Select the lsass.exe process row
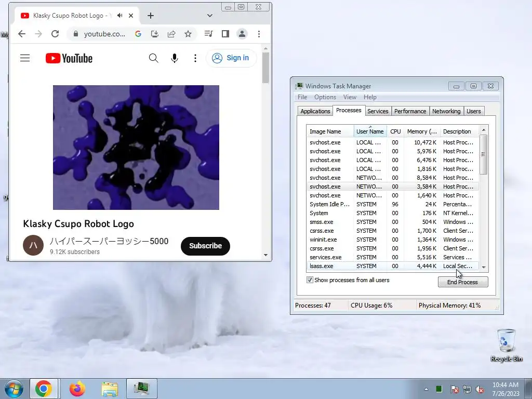 click(393, 266)
